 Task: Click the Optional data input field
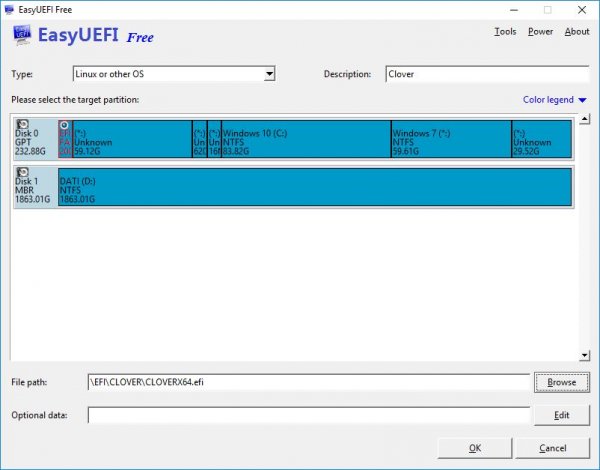pos(309,415)
